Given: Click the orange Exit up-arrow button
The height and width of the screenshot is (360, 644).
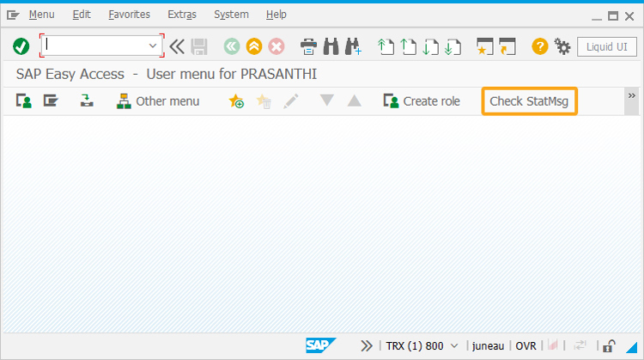Looking at the screenshot, I should [x=254, y=46].
